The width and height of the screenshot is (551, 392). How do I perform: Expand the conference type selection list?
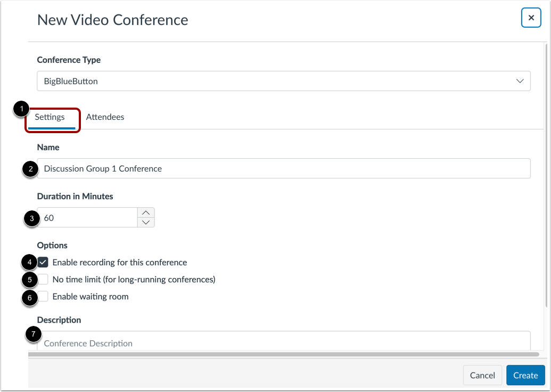tap(521, 80)
